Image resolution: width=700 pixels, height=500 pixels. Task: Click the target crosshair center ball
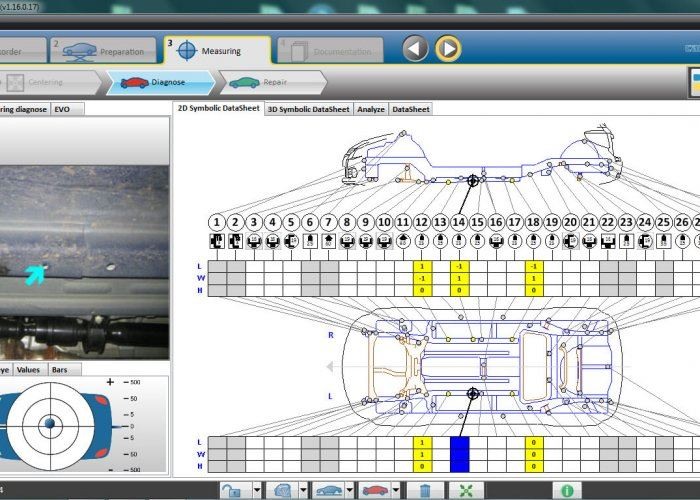point(49,425)
